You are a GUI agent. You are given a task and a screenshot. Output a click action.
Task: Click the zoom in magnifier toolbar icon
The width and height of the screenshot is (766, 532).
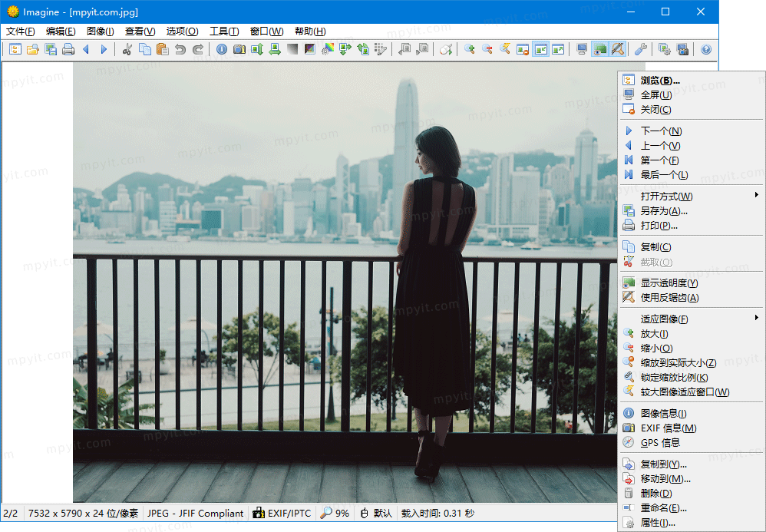coord(470,49)
